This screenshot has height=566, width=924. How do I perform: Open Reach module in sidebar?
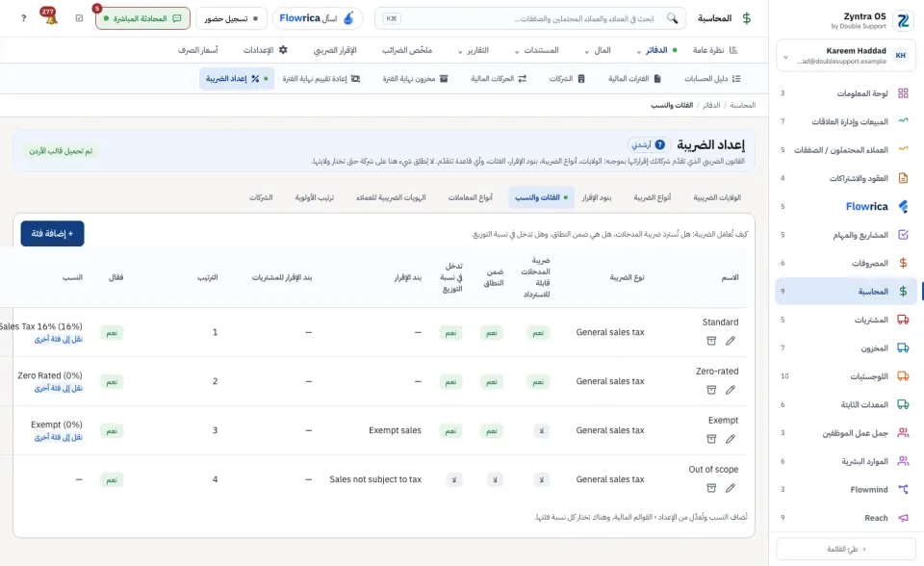(x=846, y=518)
